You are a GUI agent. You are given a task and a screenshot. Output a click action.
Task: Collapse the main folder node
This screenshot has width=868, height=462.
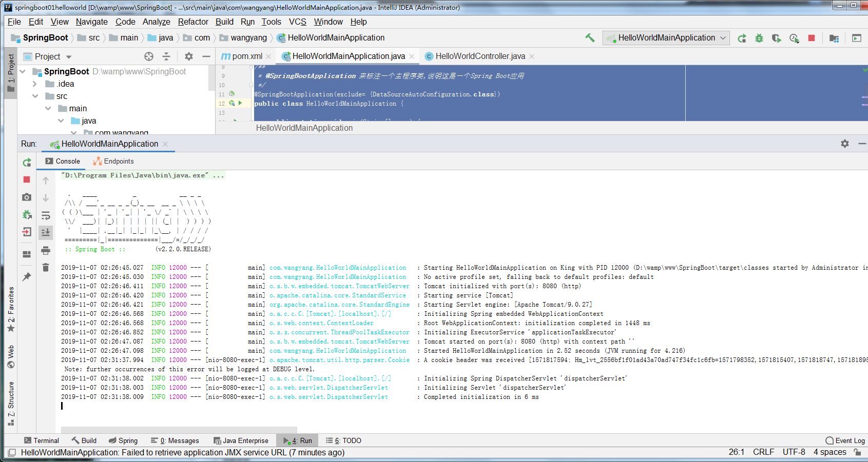point(48,108)
